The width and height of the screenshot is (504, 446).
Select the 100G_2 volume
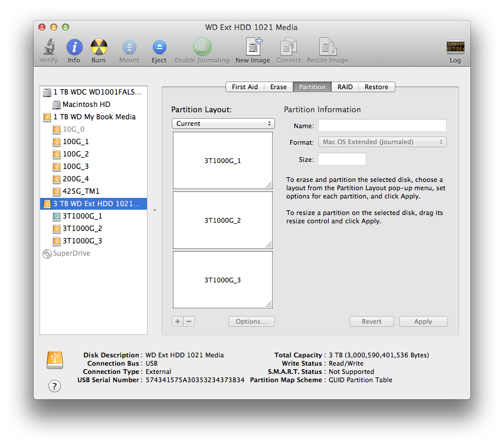tap(93, 154)
